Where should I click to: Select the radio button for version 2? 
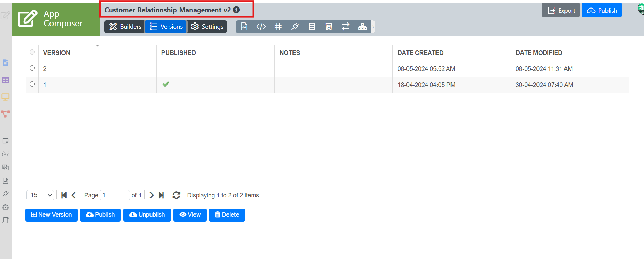[x=32, y=68]
